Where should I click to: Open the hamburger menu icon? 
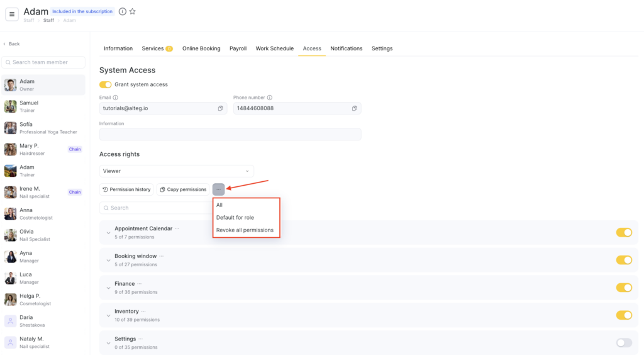12,15
